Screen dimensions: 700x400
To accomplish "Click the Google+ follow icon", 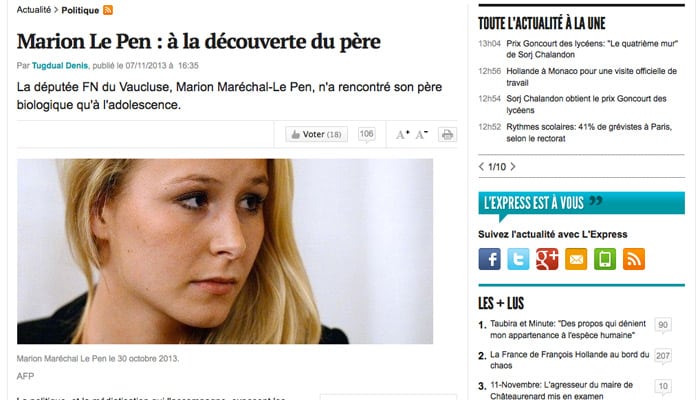I will (x=547, y=259).
